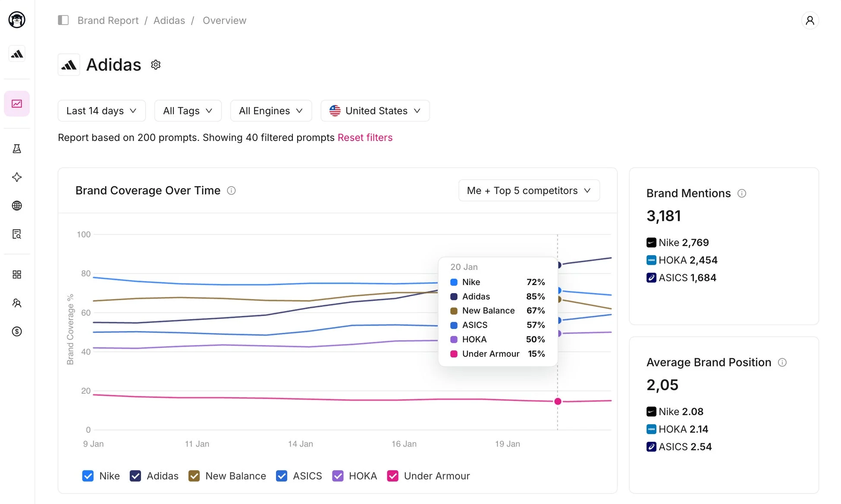Click Reset filters link
Image resolution: width=841 pixels, height=504 pixels.
[x=365, y=138]
